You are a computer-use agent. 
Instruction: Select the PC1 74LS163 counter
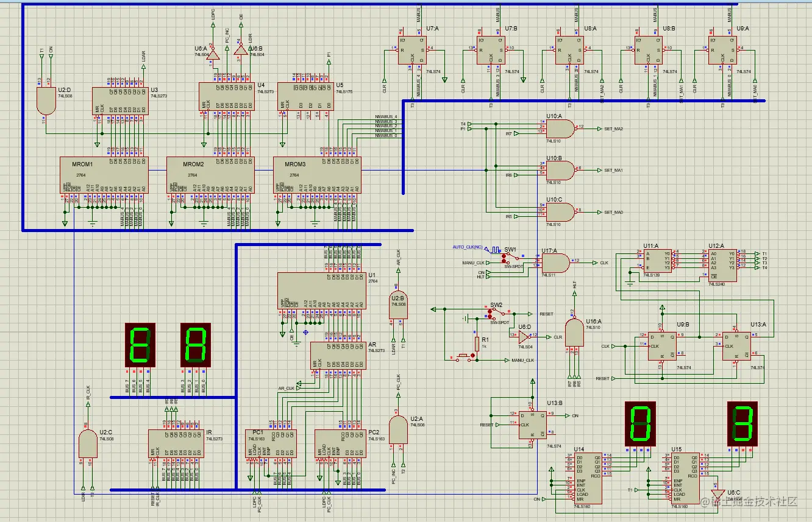tap(271, 443)
